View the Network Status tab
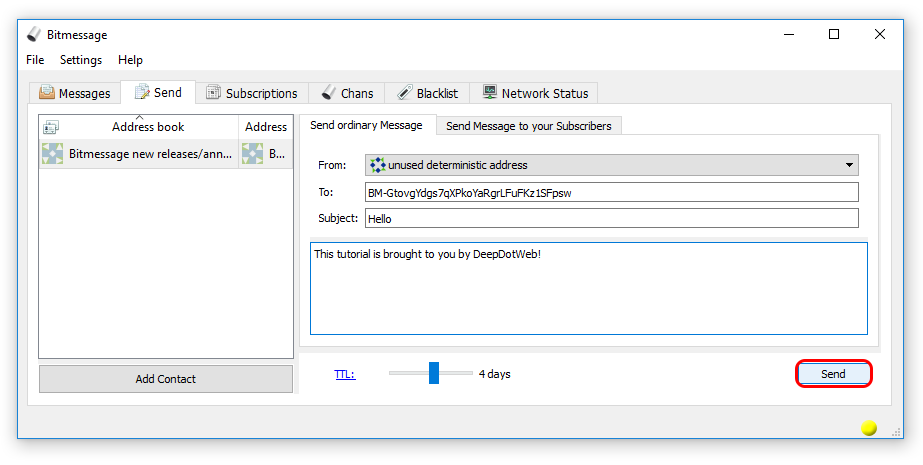 pos(534,93)
